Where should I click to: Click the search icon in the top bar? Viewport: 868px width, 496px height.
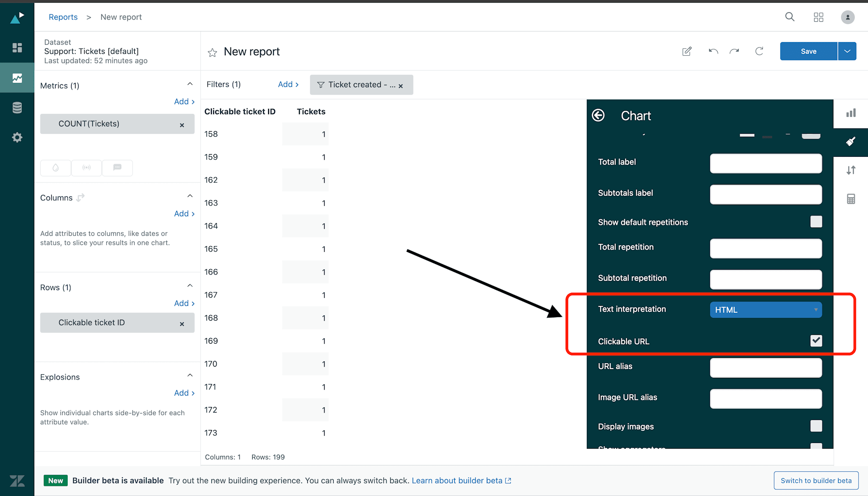(x=790, y=17)
